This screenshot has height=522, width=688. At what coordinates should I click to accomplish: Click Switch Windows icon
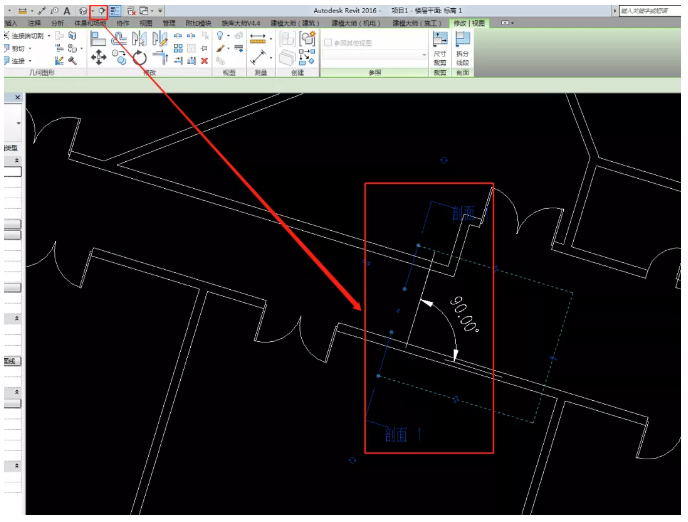pos(143,11)
